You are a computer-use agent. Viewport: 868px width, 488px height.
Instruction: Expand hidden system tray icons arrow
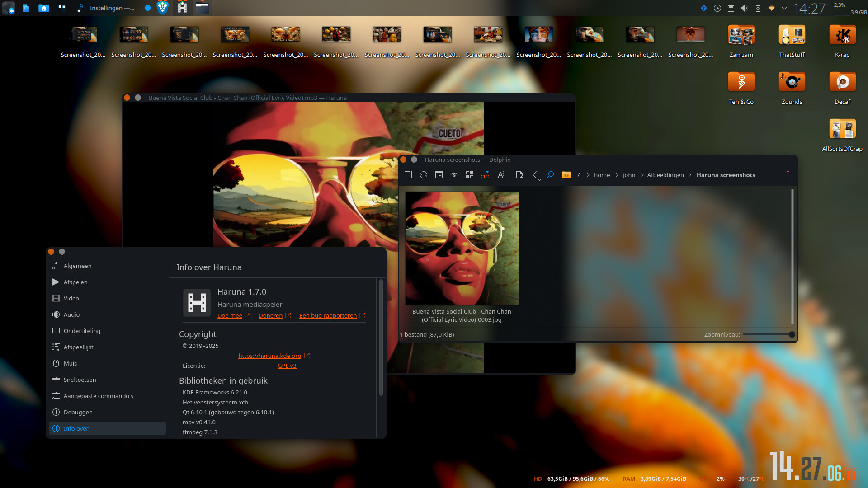tap(784, 8)
